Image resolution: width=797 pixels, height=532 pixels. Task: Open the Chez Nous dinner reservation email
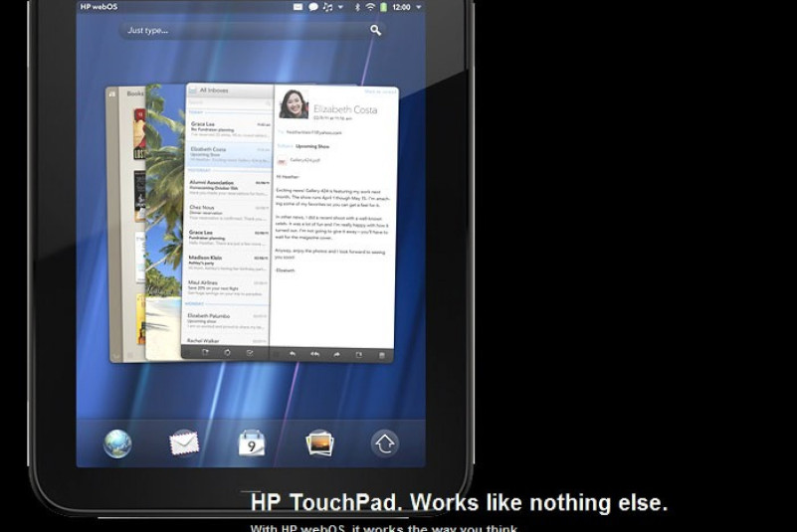pyautogui.click(x=228, y=213)
